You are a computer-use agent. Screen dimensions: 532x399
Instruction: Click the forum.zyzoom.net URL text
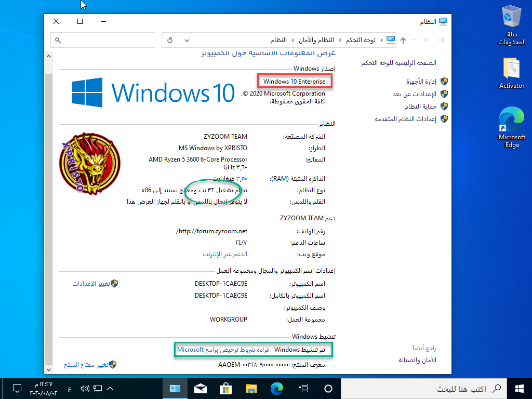point(212,231)
